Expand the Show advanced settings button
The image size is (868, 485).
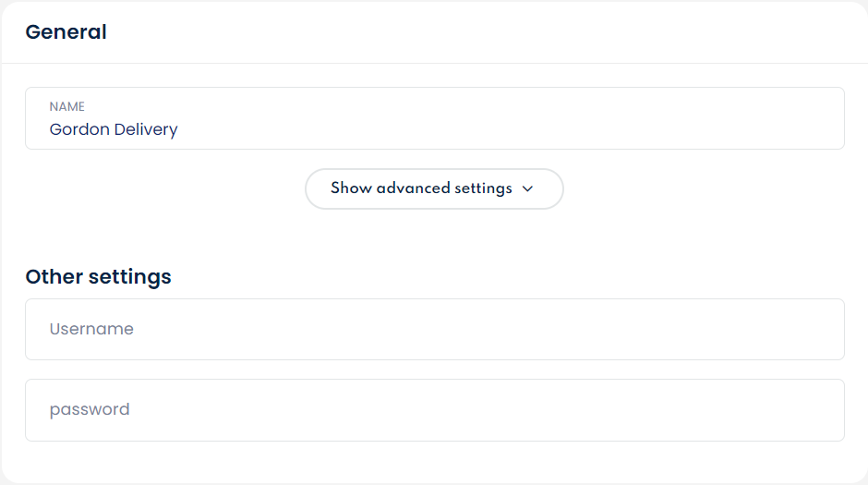pos(434,188)
